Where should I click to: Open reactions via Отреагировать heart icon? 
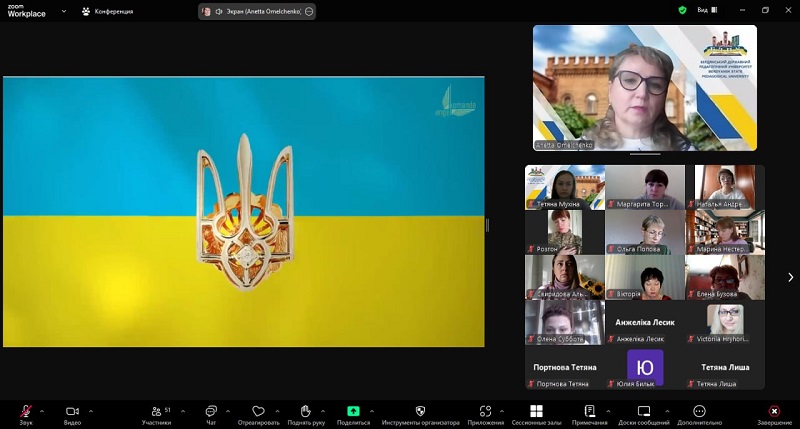point(259,415)
